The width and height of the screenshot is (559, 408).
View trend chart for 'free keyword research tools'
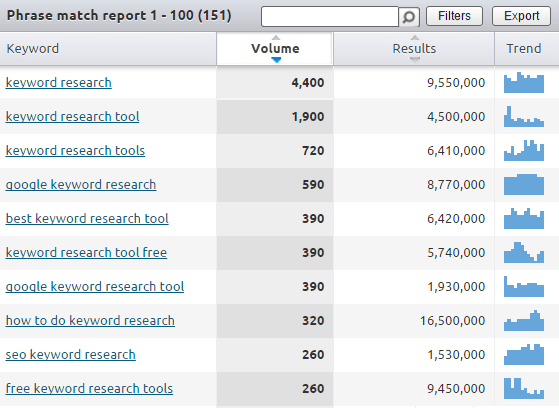(x=524, y=388)
